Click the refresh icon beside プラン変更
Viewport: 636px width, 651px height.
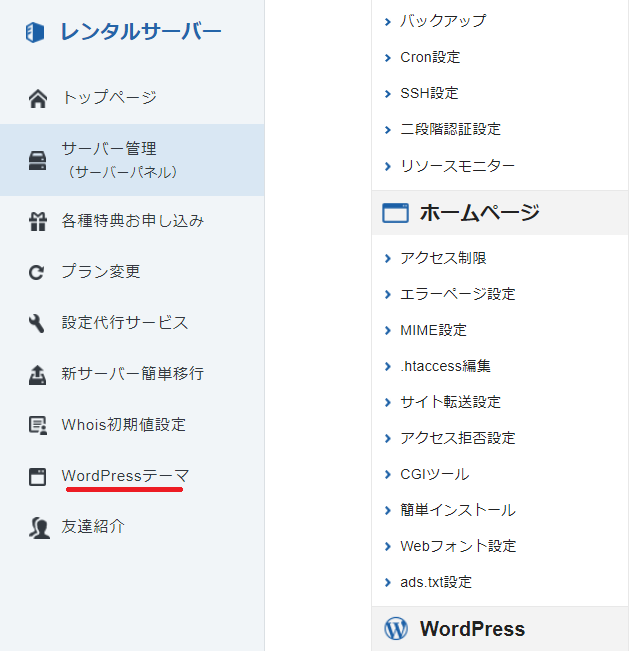tap(37, 272)
